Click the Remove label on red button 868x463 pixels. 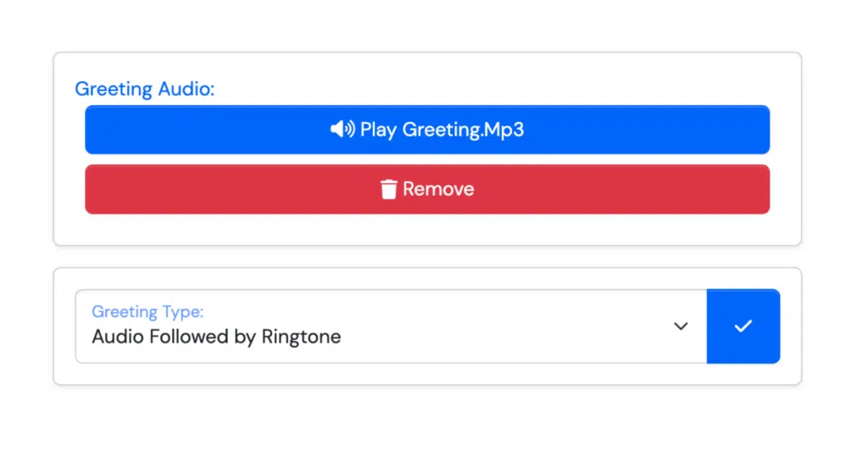pyautogui.click(x=438, y=189)
